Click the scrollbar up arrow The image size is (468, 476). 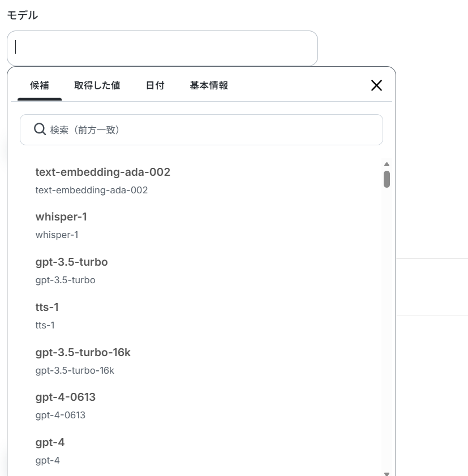coord(387,165)
